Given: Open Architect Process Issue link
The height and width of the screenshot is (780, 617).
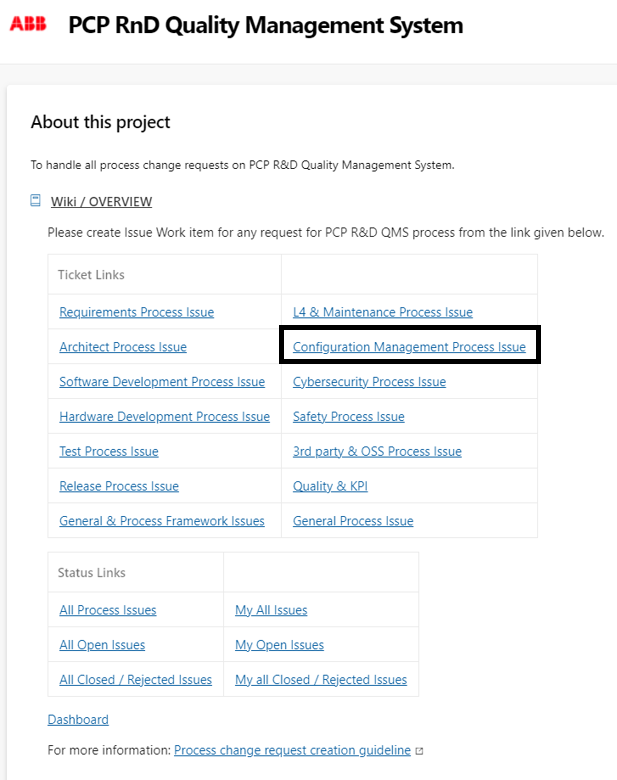Looking at the screenshot, I should click(x=123, y=347).
